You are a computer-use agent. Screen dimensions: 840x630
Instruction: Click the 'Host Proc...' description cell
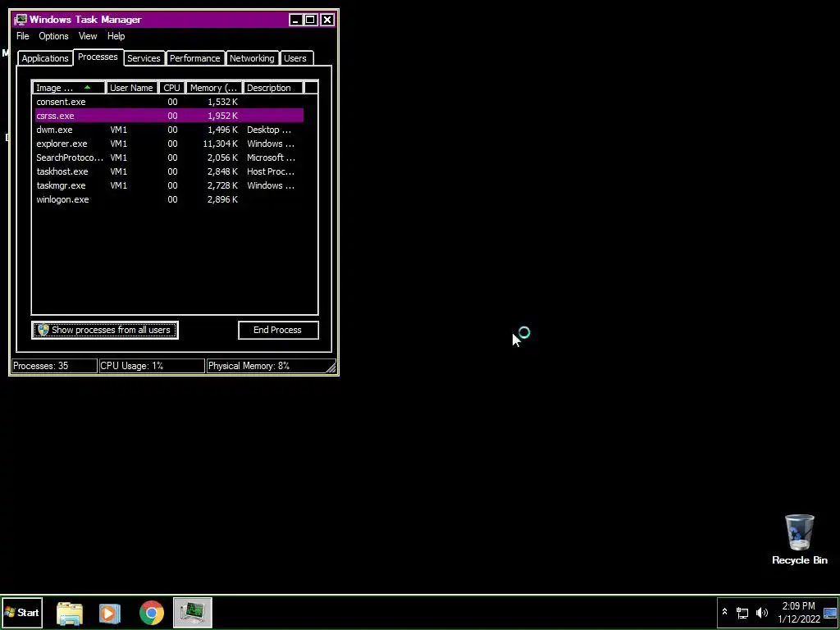tap(271, 171)
